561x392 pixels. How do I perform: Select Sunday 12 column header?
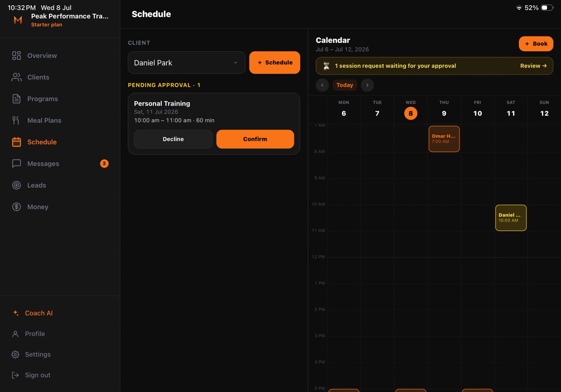click(544, 109)
